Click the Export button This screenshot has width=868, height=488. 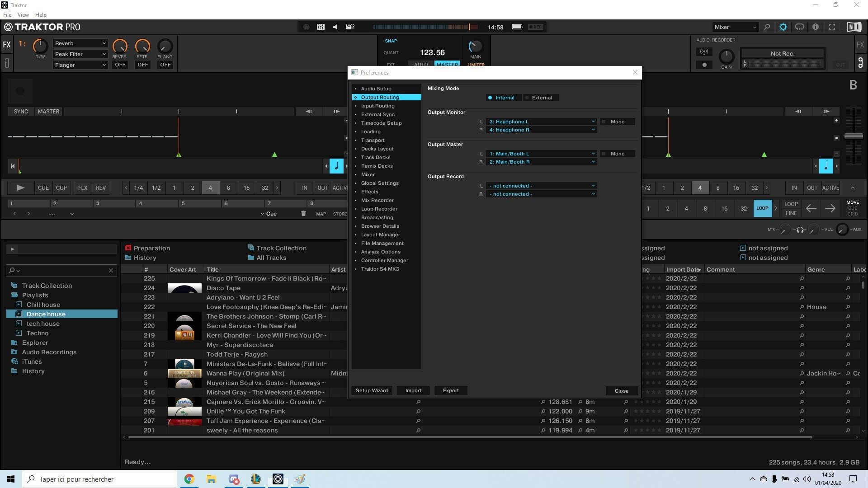[451, 390]
